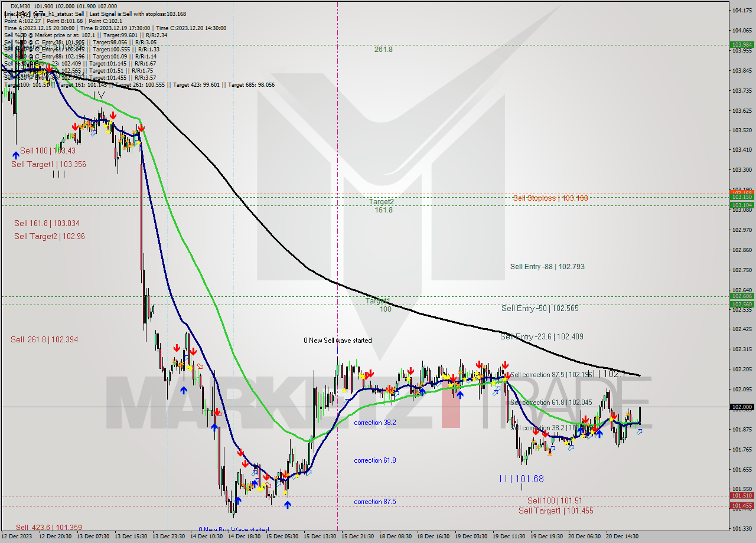Click the 'Sell 100 | 101.51' label
Viewport: 756px width, 543px height.
555,501
